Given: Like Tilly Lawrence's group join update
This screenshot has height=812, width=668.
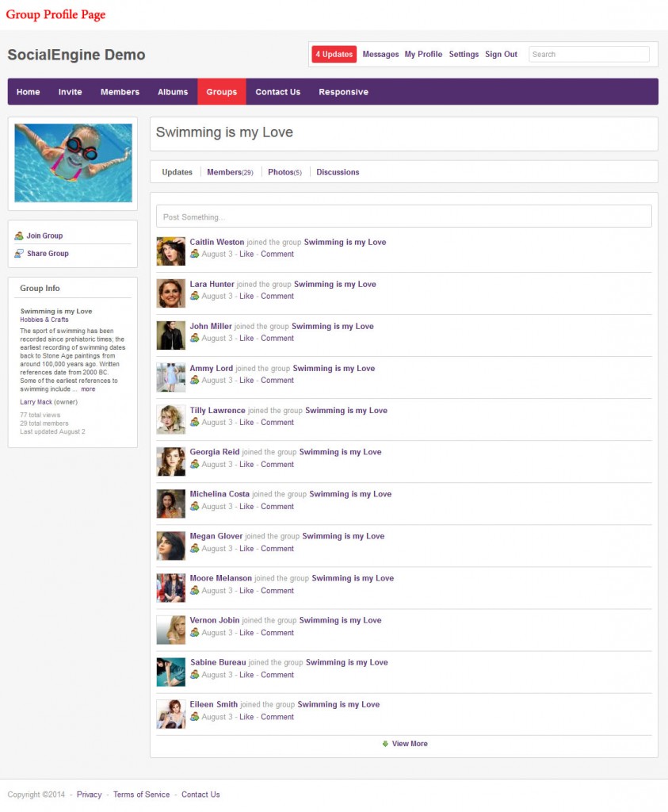Looking at the screenshot, I should (x=246, y=422).
